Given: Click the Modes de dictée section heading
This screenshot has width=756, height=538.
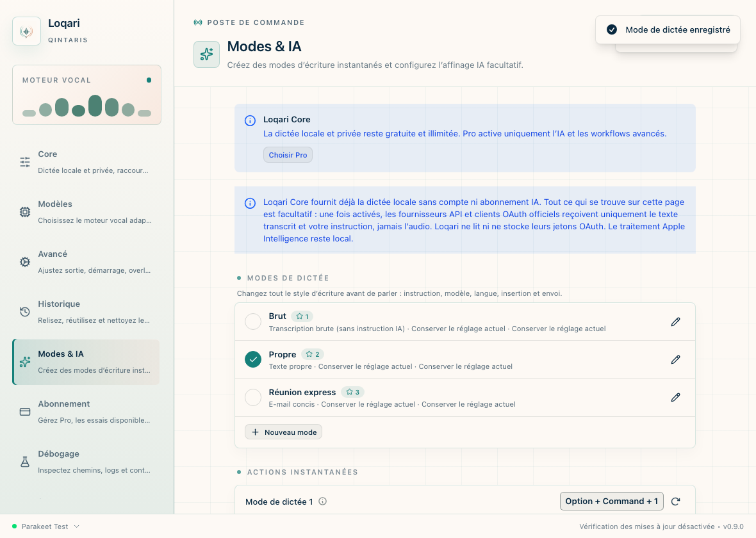Looking at the screenshot, I should coord(288,278).
